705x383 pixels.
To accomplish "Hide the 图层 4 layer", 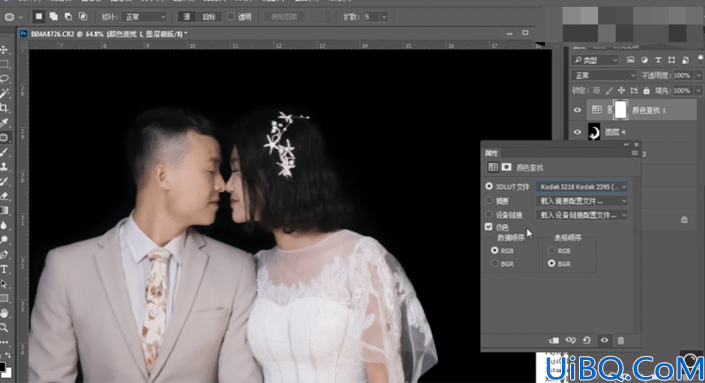I will [x=577, y=132].
